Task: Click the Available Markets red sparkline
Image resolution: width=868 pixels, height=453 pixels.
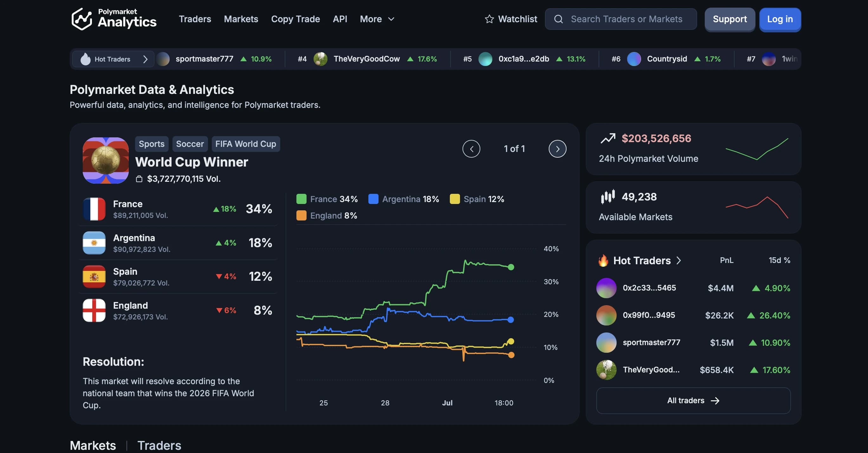Action: point(756,207)
